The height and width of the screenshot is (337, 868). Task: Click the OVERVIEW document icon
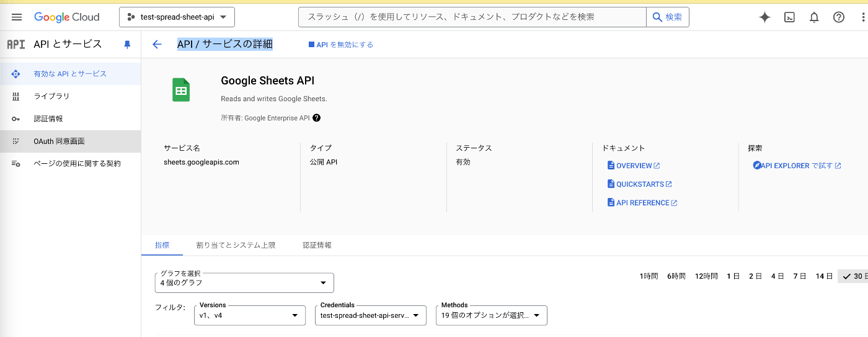tap(611, 166)
